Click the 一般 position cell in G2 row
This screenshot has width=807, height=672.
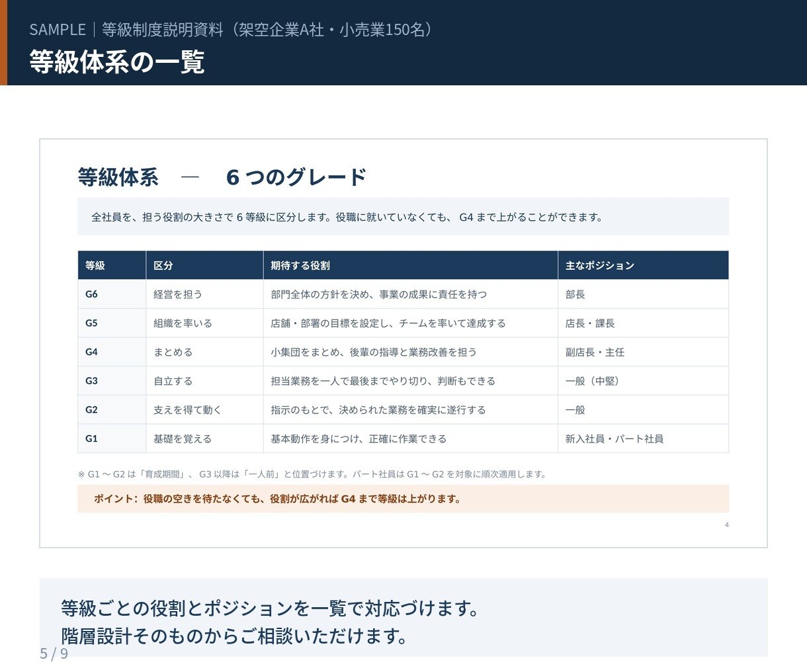(x=643, y=409)
